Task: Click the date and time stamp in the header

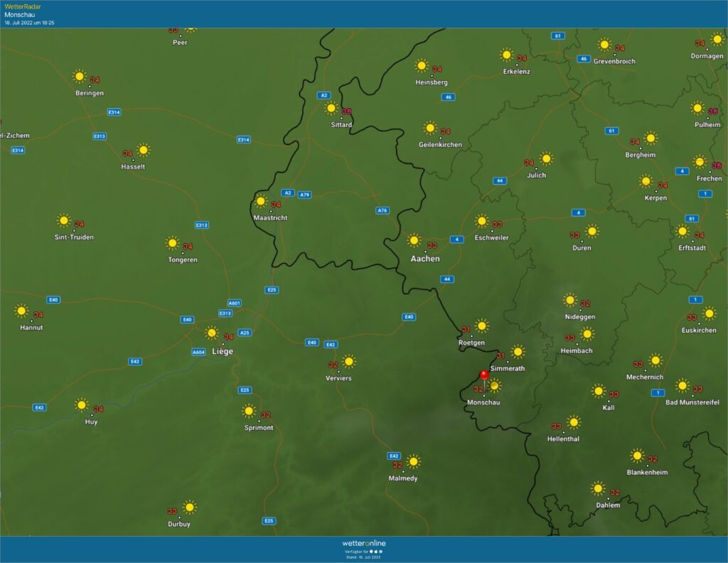Action: point(29,23)
